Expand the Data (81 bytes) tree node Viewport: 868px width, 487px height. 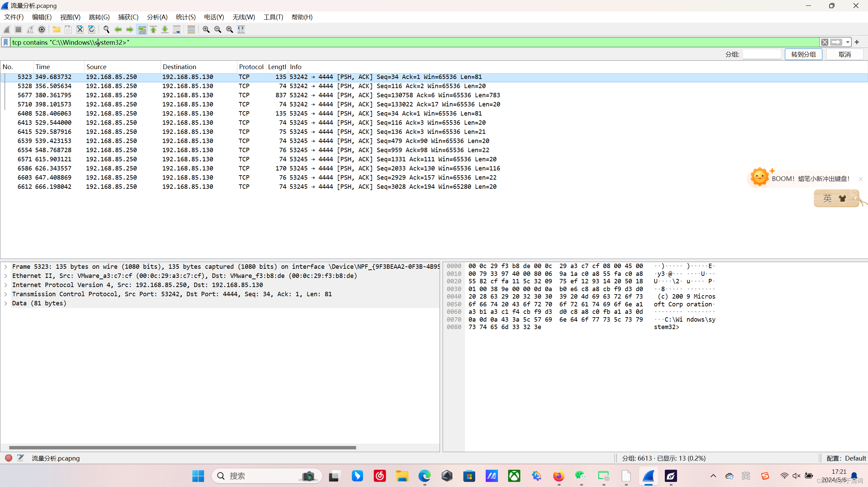(6, 303)
